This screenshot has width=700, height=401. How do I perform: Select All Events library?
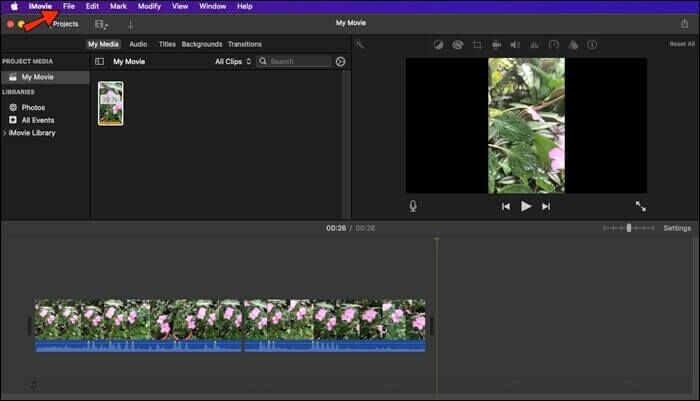coord(38,120)
